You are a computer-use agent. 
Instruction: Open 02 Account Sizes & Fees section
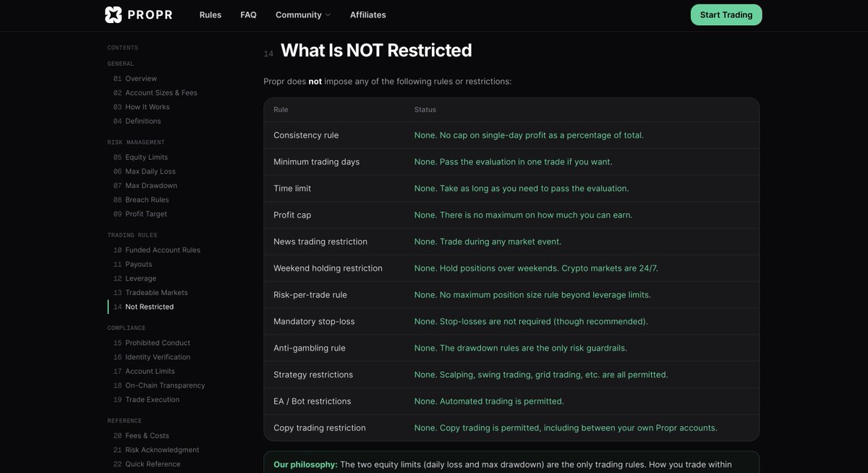(155, 93)
